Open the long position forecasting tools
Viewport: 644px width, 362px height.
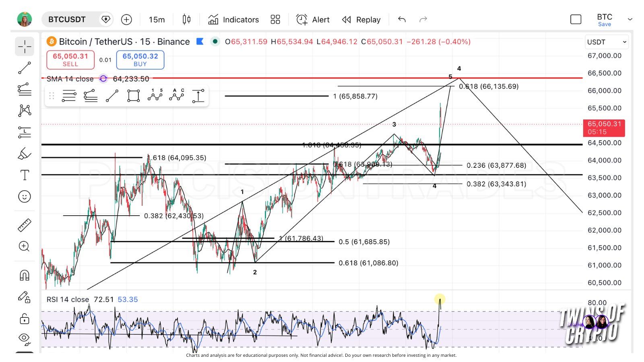pyautogui.click(x=25, y=132)
